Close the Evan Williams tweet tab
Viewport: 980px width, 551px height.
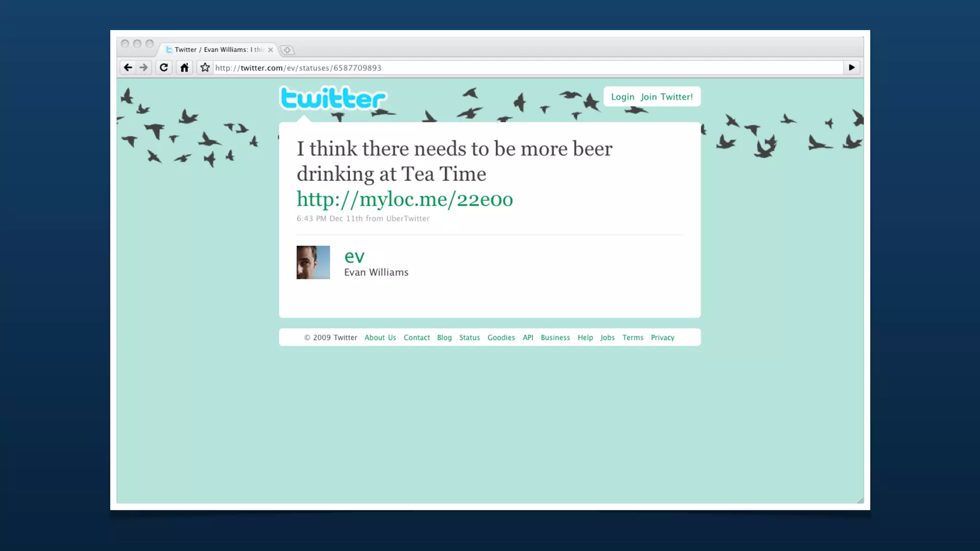click(270, 50)
